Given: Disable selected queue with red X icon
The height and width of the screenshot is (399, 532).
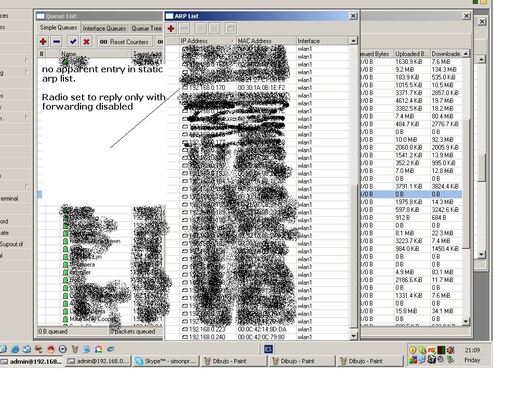Looking at the screenshot, I should pos(87,42).
